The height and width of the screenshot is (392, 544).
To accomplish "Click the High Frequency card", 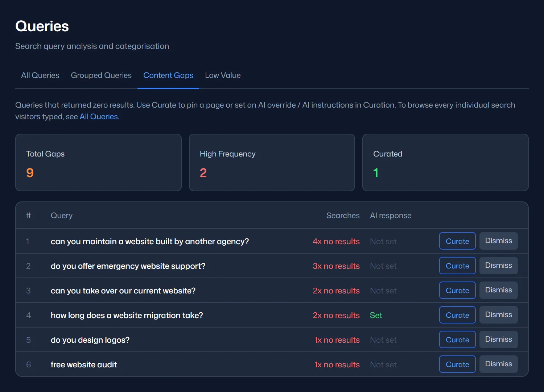I will pyautogui.click(x=272, y=162).
